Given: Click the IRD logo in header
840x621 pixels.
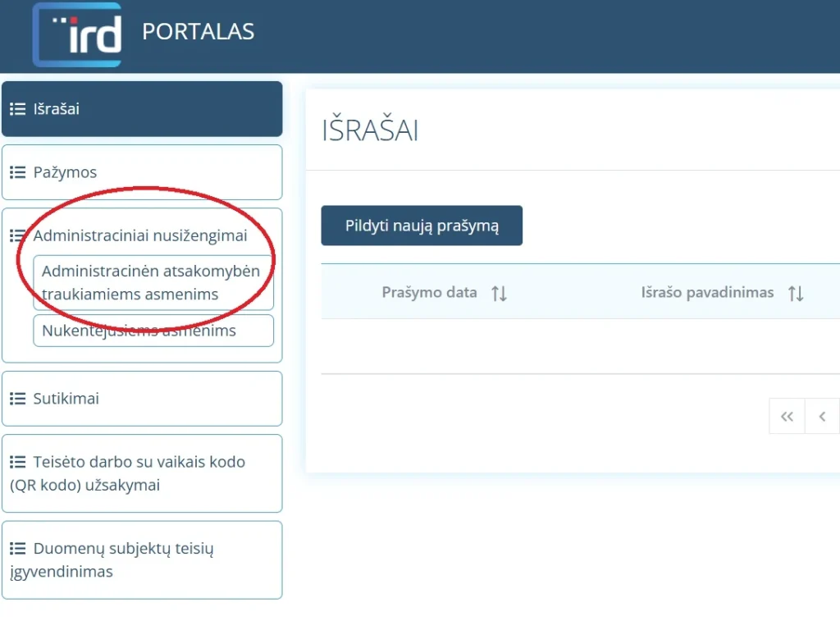Looking at the screenshot, I should pos(77,34).
